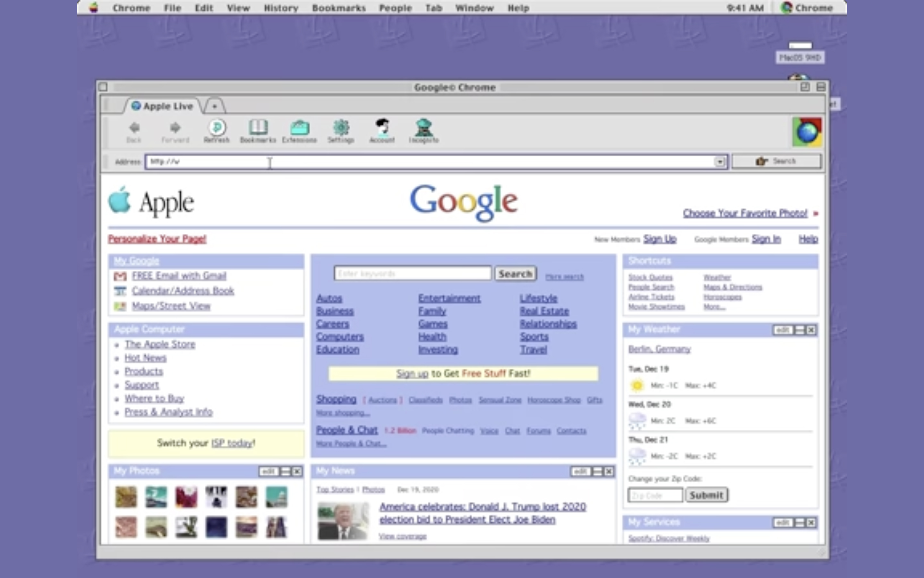This screenshot has width=924, height=578.
Task: Collapse the My Services panel
Action: (x=800, y=522)
